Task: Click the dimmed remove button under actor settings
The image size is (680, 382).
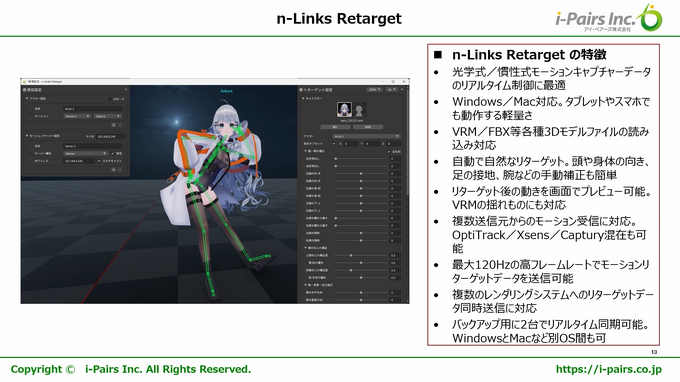Action: pyautogui.click(x=120, y=125)
